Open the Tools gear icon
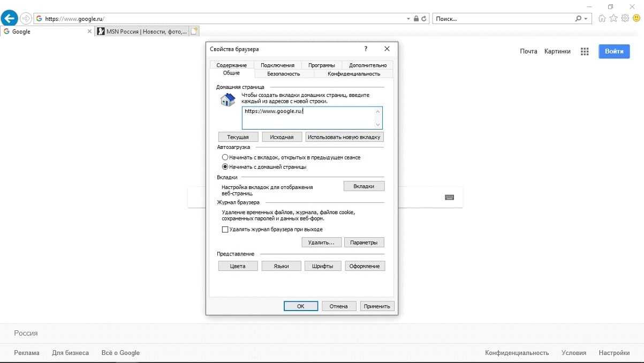 (625, 18)
